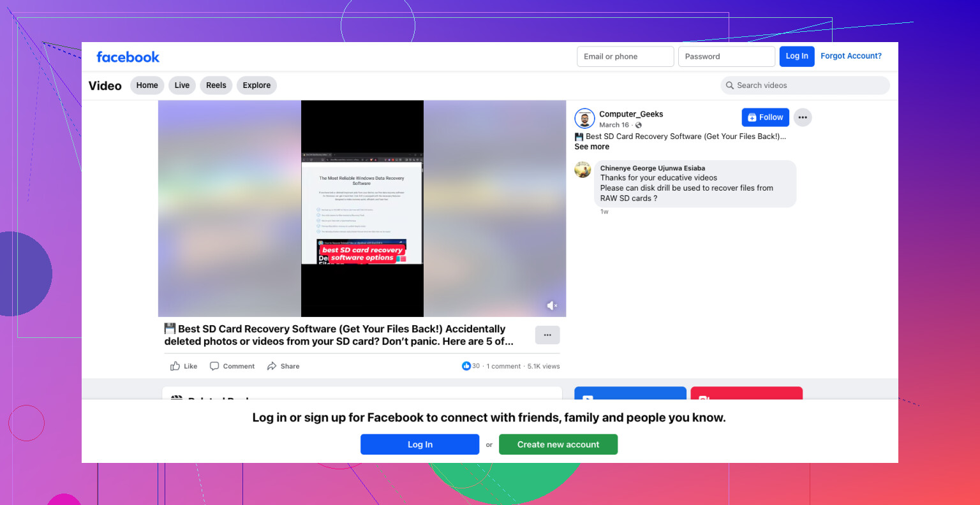Viewport: 980px width, 505px height.
Task: Click the Video section heading
Action: [x=105, y=85]
